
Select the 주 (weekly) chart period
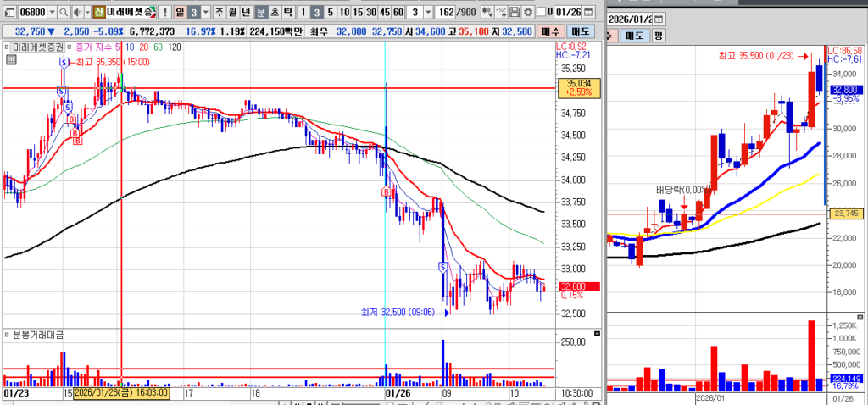tap(220, 13)
